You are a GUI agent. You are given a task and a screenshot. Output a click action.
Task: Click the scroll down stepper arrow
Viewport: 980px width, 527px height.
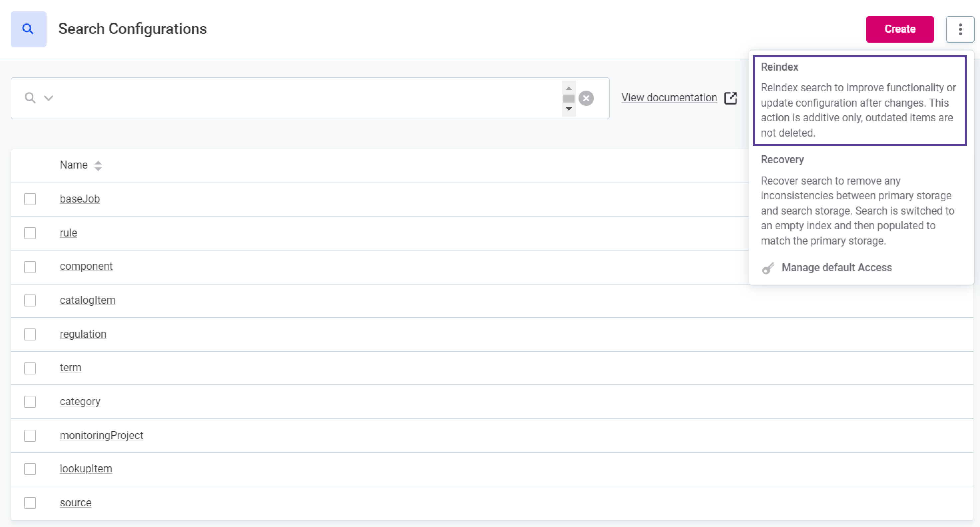click(569, 108)
